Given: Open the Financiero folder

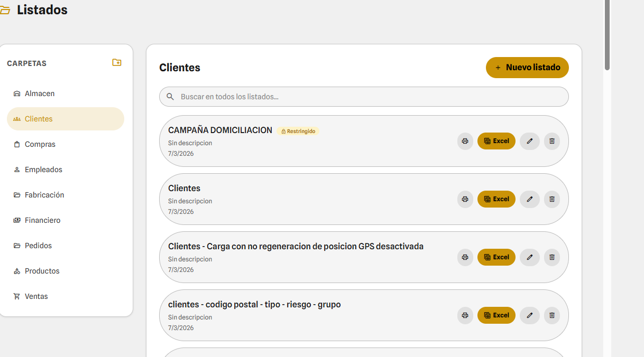Looking at the screenshot, I should [66, 220].
